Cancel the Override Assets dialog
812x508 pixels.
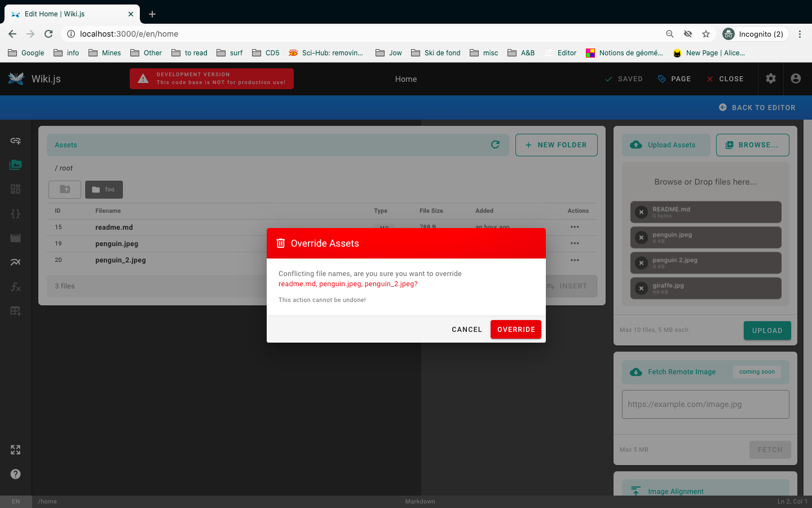click(467, 330)
